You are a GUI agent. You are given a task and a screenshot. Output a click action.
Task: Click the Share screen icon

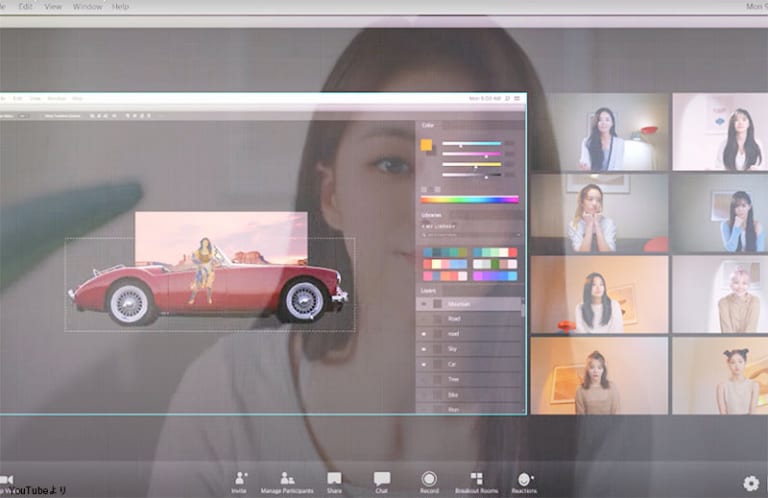point(334,478)
